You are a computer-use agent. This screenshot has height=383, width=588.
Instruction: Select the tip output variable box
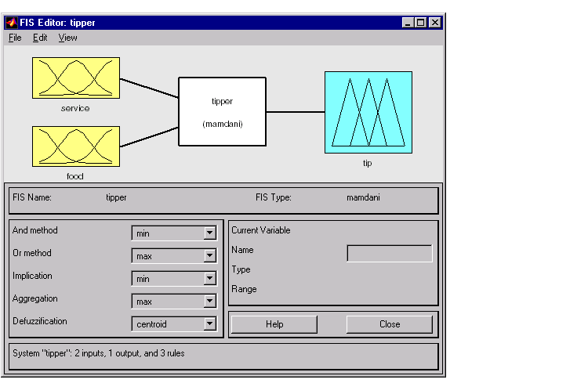[368, 112]
